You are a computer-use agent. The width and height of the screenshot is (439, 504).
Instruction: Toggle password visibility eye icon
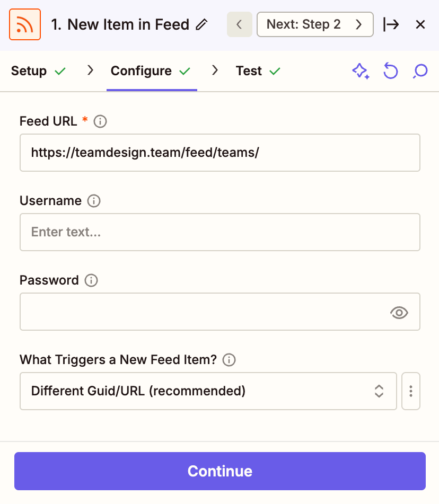click(x=399, y=312)
